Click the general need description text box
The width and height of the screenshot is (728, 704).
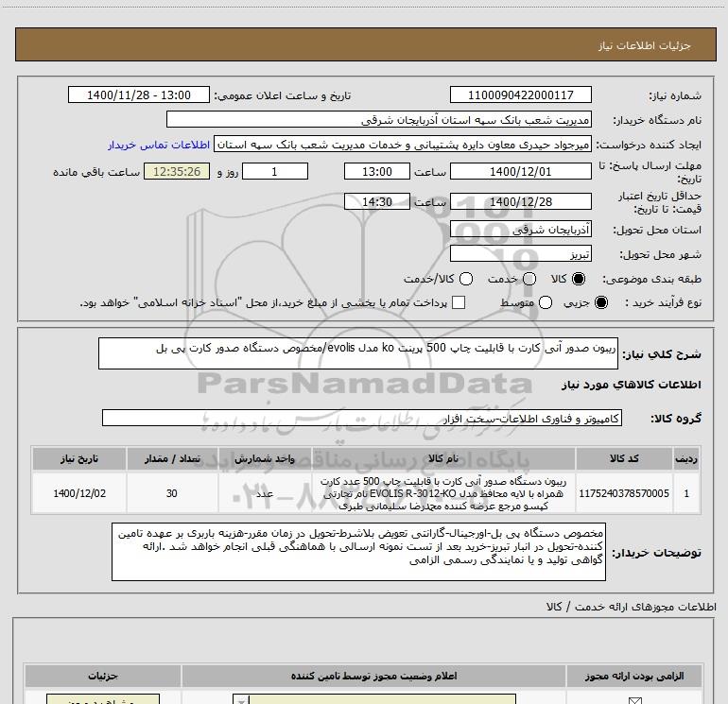click(x=358, y=353)
